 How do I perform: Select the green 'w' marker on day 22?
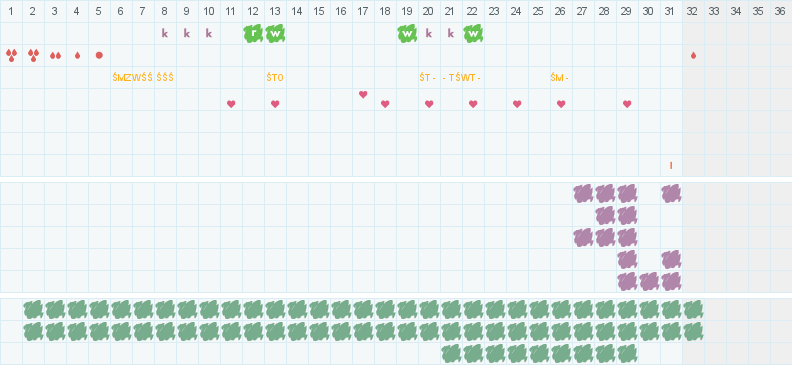(473, 33)
